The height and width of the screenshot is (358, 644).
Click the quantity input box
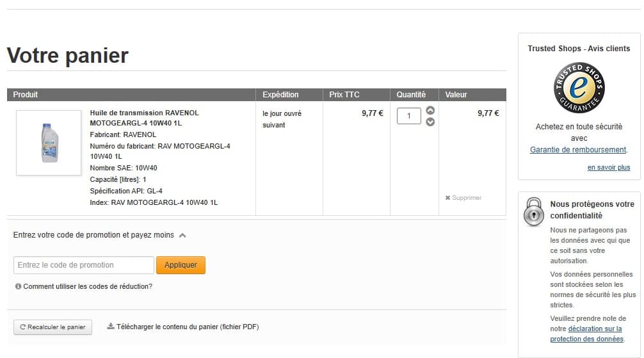click(x=409, y=116)
